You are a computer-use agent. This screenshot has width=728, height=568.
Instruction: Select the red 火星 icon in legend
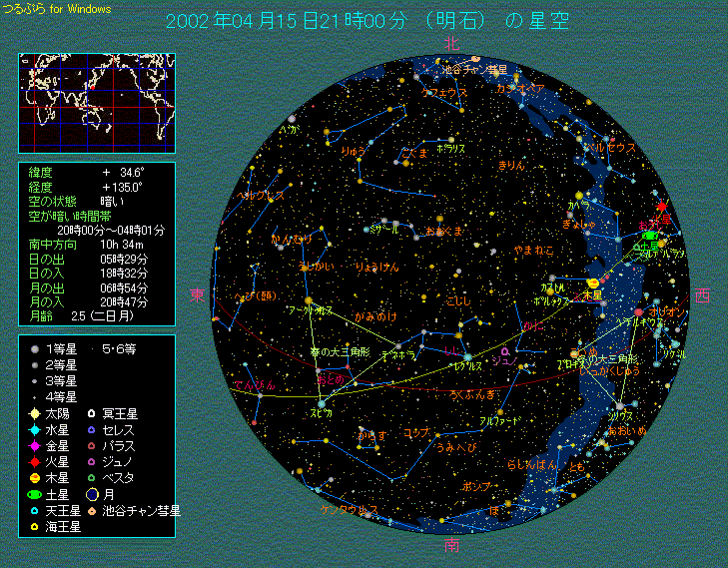[35, 462]
